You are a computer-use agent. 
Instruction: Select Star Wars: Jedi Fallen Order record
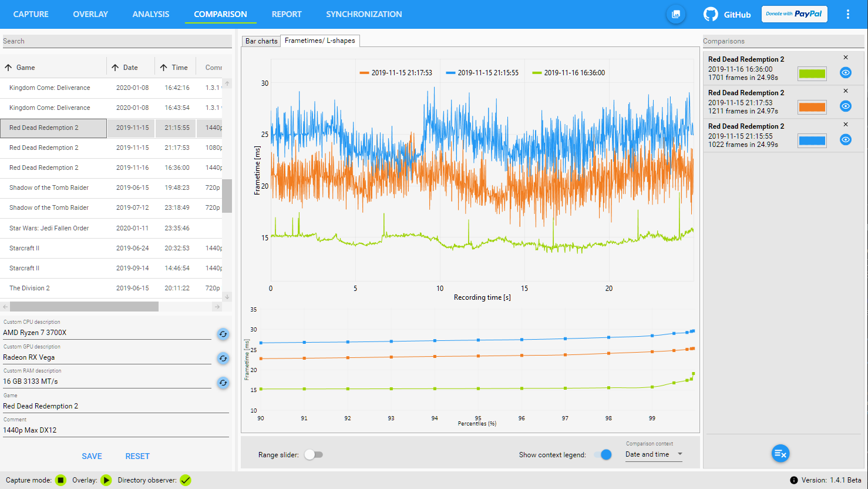(111, 228)
